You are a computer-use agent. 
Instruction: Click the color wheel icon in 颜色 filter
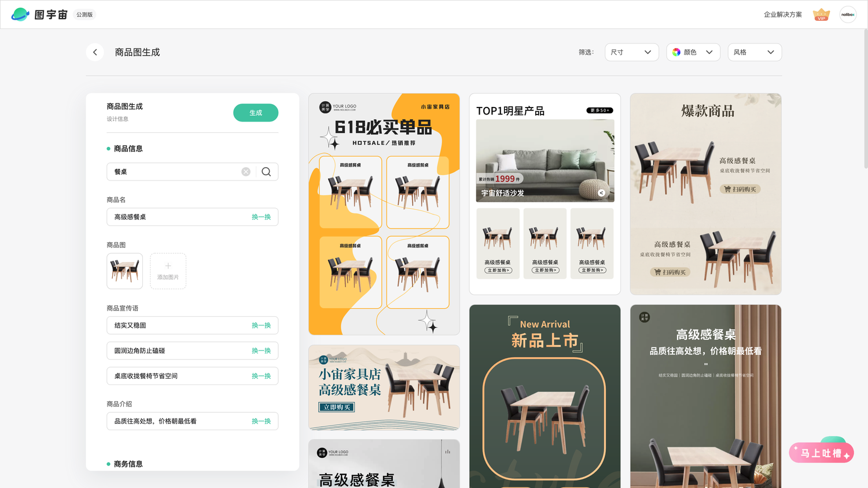676,52
